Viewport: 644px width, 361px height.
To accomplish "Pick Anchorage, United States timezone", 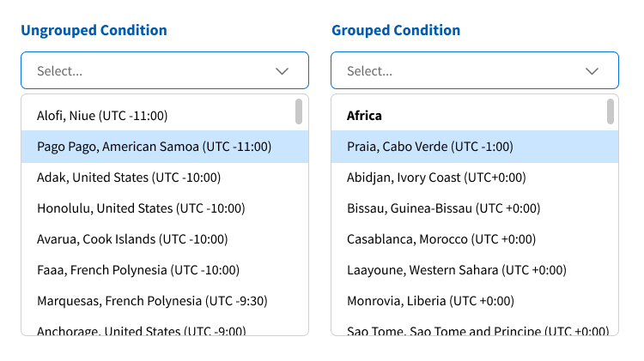I will pos(141,330).
